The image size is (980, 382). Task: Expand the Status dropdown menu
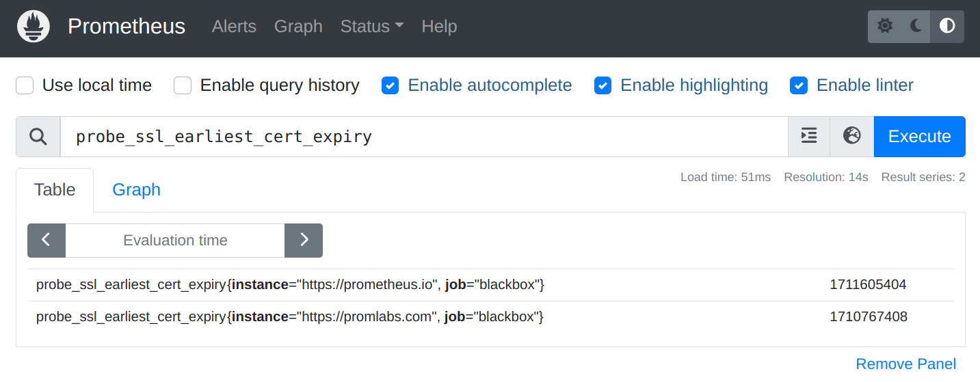(x=372, y=27)
